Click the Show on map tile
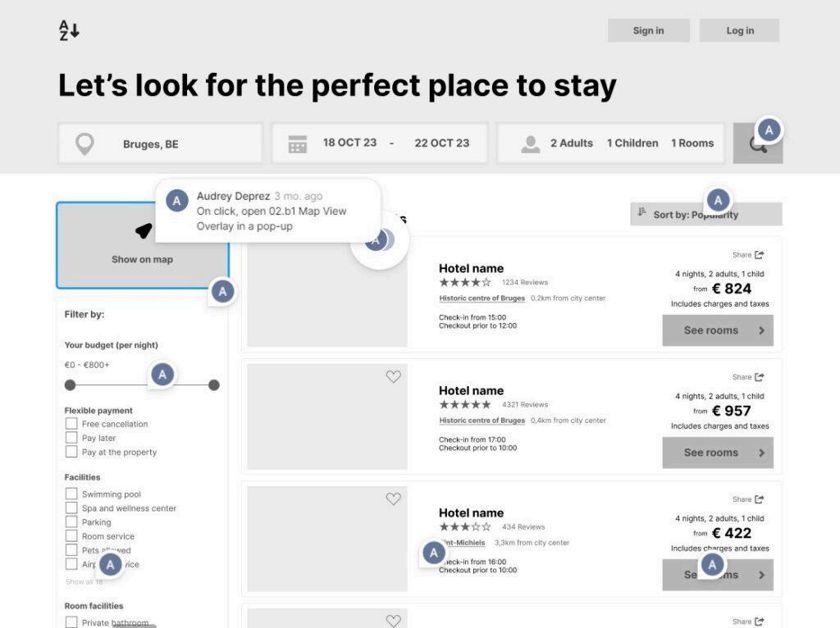This screenshot has height=628, width=840. click(142, 246)
